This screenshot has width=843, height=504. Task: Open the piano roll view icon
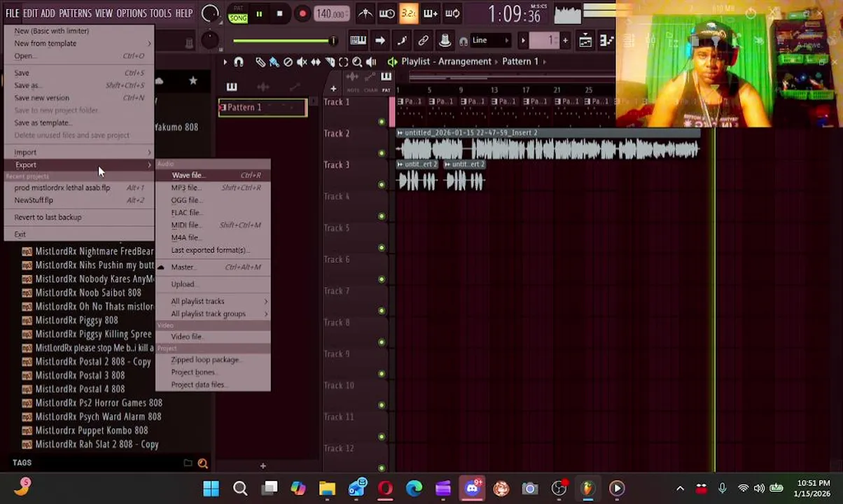pos(606,40)
